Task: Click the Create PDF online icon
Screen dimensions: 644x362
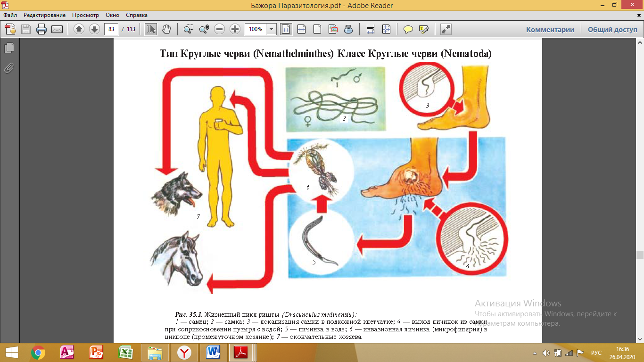Action: point(10,29)
